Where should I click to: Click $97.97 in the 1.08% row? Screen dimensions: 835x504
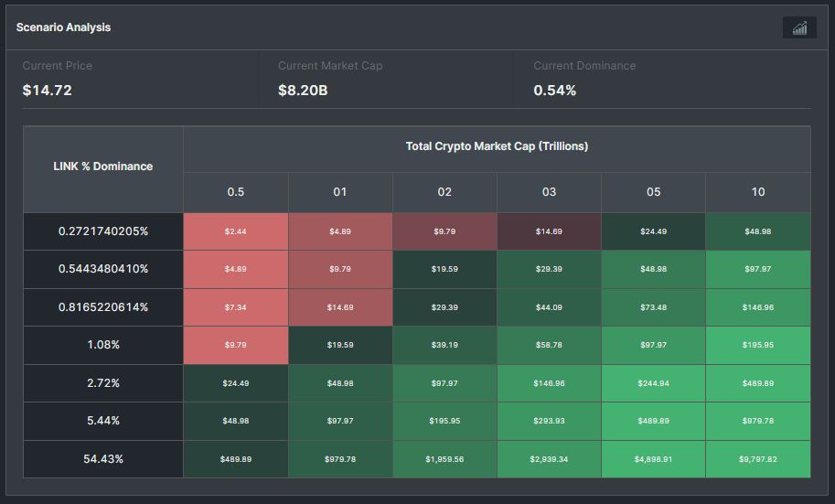click(653, 345)
